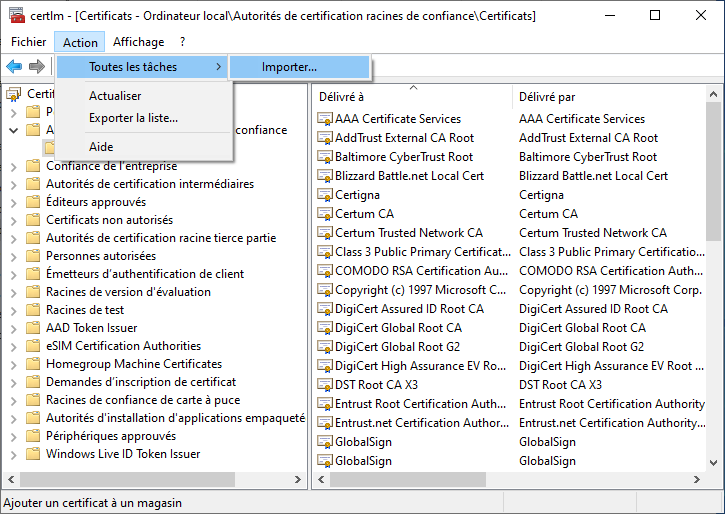Select Copyright (c) 1997 Microsoft Corp. row

[510, 289]
